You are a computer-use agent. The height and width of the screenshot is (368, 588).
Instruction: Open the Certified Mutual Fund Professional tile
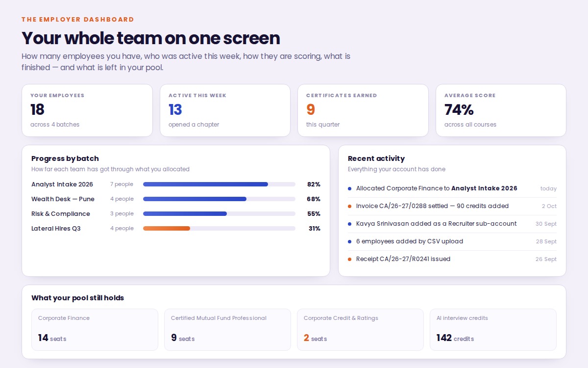coord(227,330)
